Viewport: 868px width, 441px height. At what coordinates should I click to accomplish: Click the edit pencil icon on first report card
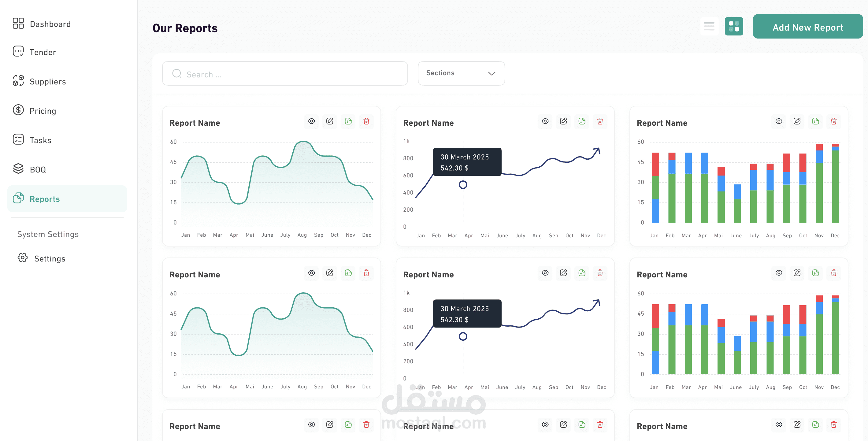pos(329,121)
